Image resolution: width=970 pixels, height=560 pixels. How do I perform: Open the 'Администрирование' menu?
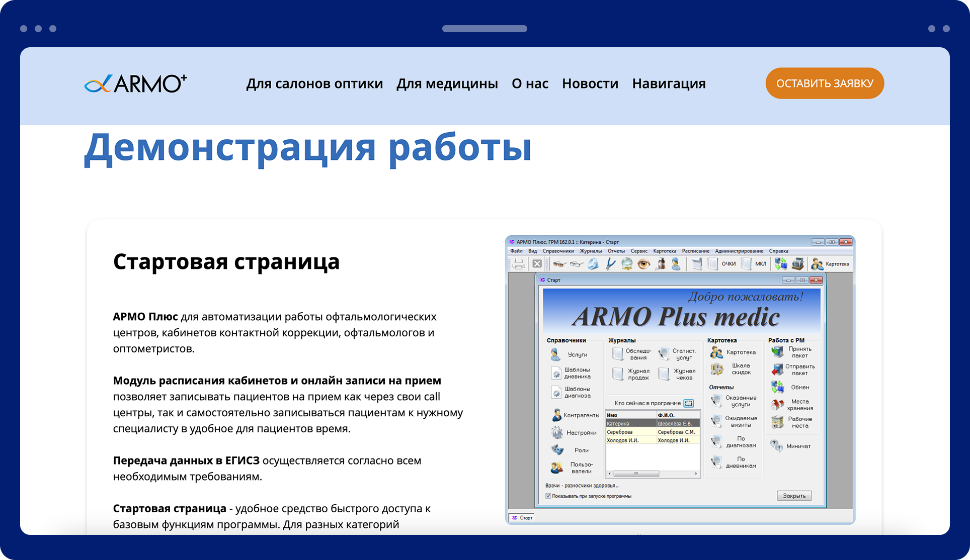[x=739, y=251]
